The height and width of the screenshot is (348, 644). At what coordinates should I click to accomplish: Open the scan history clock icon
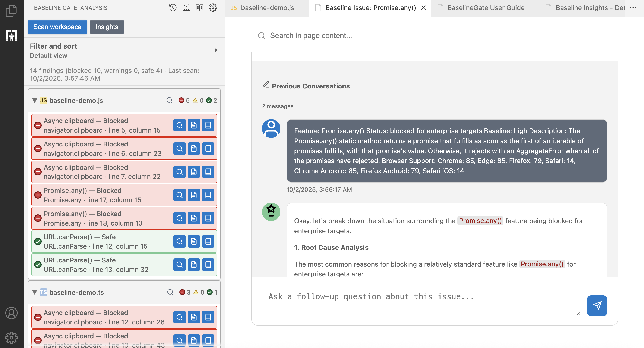(x=173, y=8)
